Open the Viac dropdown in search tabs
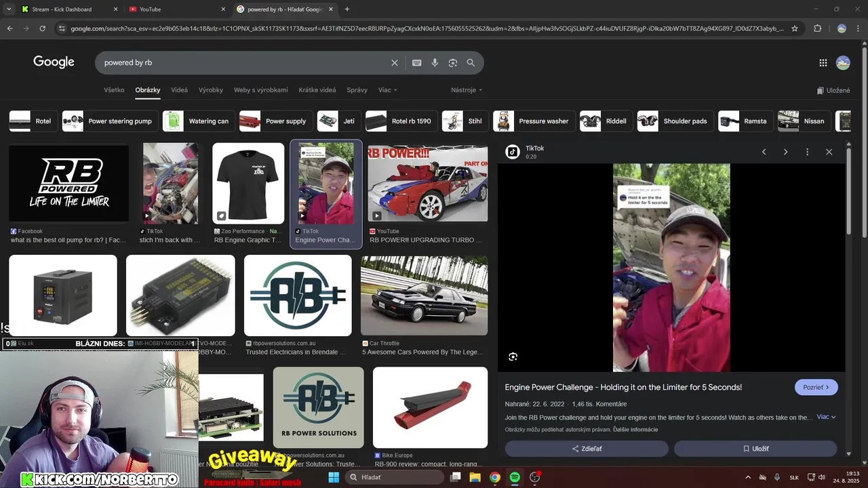 pos(387,89)
